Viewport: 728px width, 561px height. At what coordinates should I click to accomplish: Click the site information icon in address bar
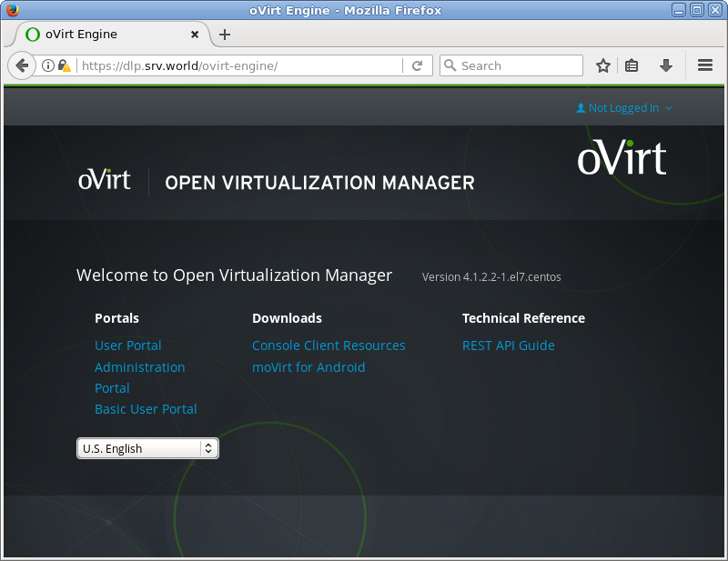pos(46,65)
